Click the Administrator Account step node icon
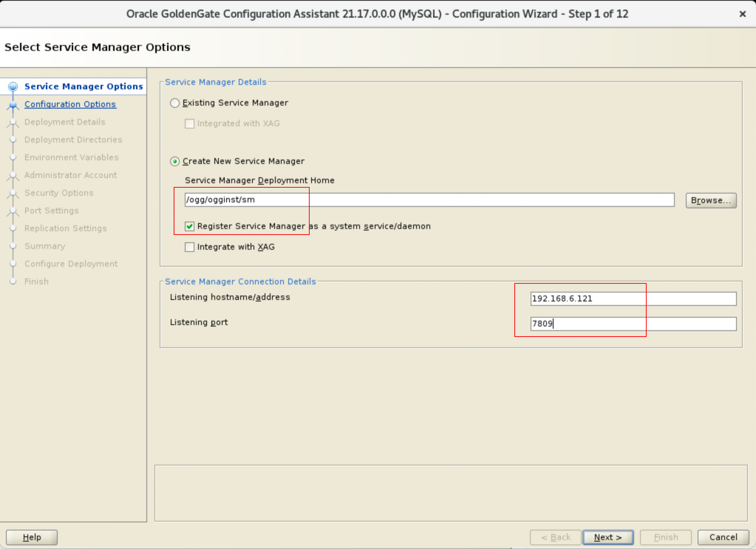The width and height of the screenshot is (756, 549). pos(13,175)
